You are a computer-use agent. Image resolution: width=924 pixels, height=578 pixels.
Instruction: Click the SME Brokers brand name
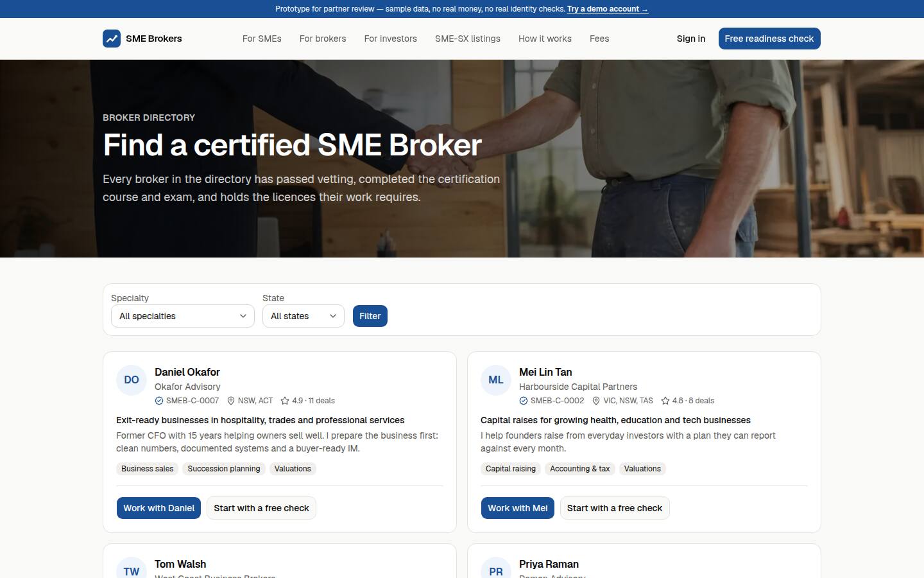pyautogui.click(x=154, y=39)
